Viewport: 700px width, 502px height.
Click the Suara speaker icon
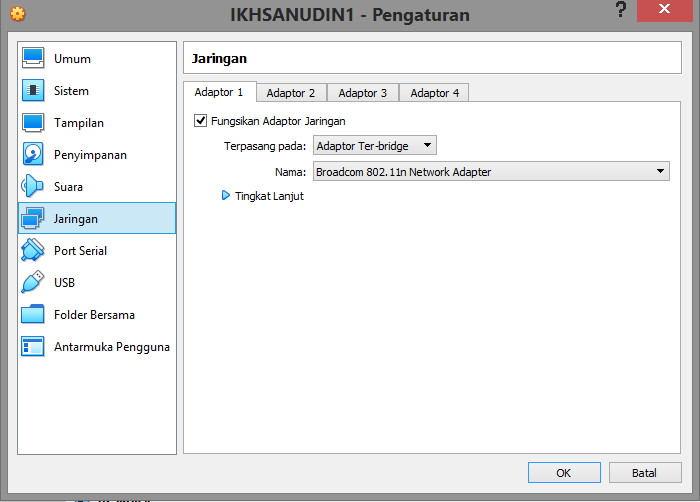click(33, 187)
